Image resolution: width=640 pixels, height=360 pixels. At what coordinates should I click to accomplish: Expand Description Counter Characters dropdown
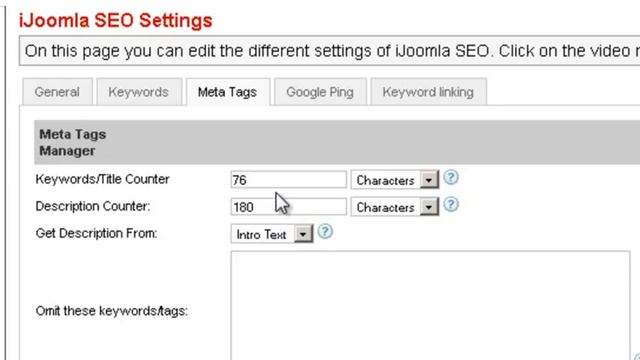click(x=395, y=207)
